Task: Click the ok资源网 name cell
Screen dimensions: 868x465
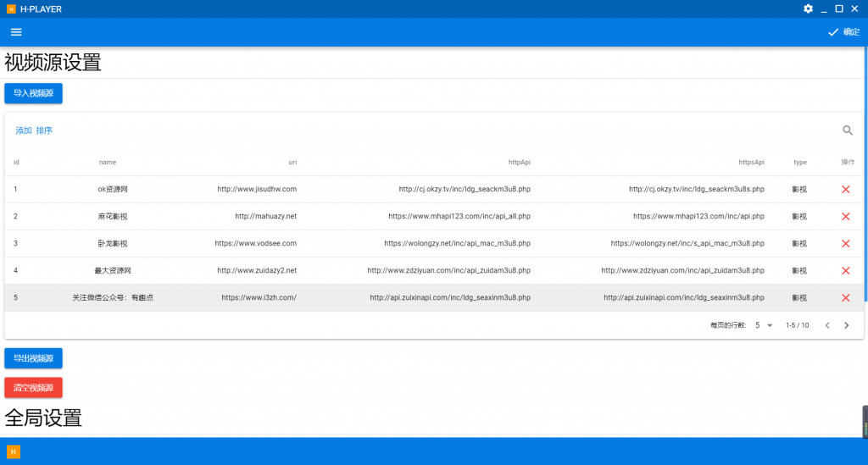Action: [x=113, y=189]
